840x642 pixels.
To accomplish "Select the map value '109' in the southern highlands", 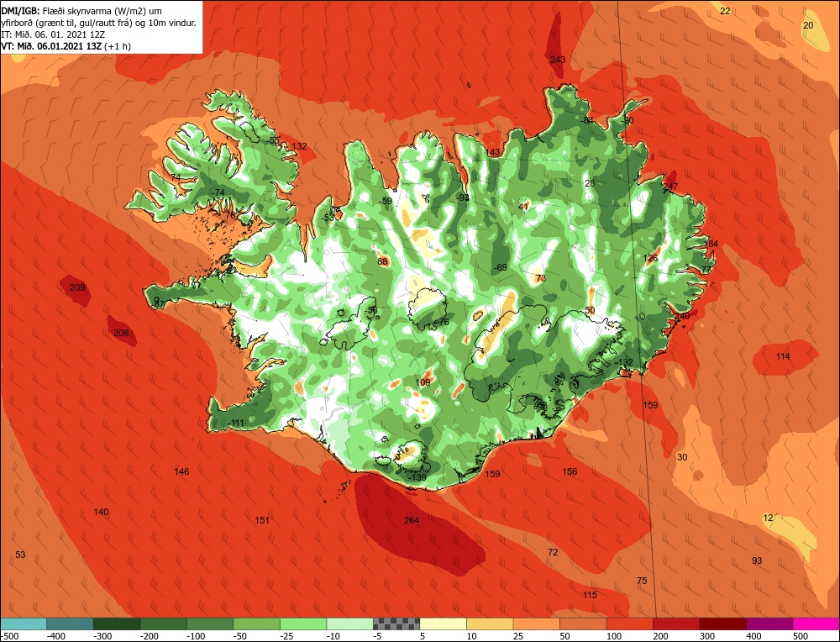I will pos(423,382).
